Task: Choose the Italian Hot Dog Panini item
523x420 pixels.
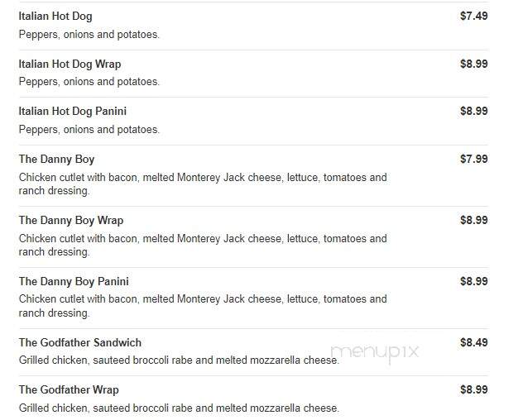Action: click(x=72, y=112)
